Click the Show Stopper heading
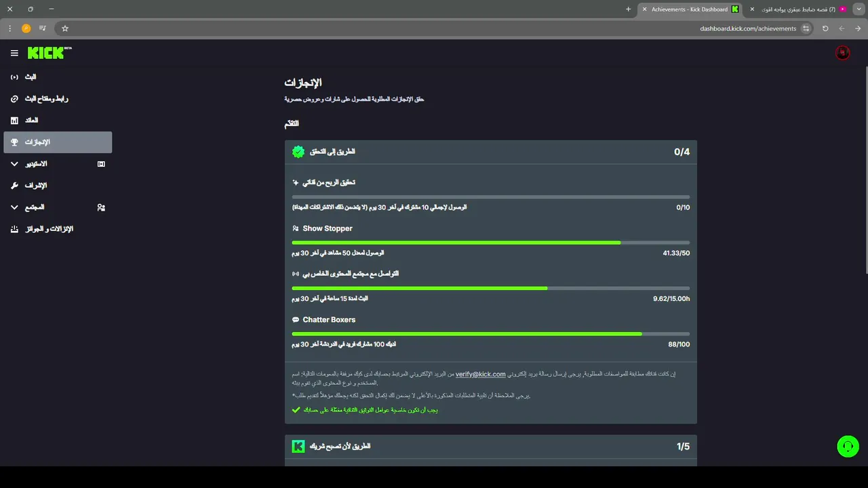The width and height of the screenshot is (868, 488). [328, 228]
